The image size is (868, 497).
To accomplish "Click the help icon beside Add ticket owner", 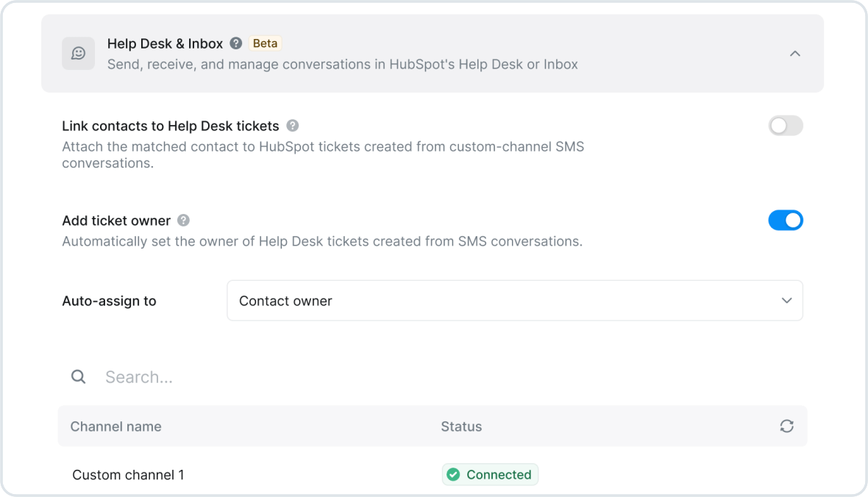I will tap(183, 221).
